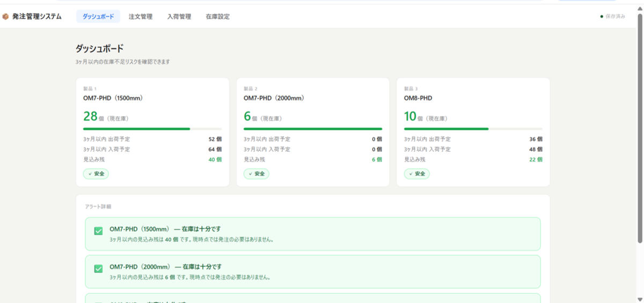644x303 pixels.
Task: Select the OM7-PHD（2000mm） product card title
Action: pos(274,98)
